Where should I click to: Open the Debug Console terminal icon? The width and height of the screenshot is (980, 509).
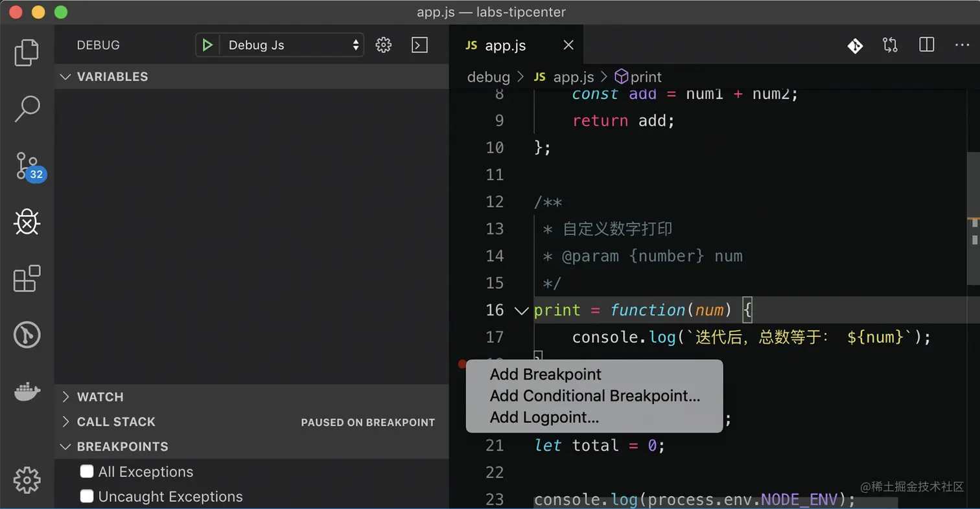420,45
